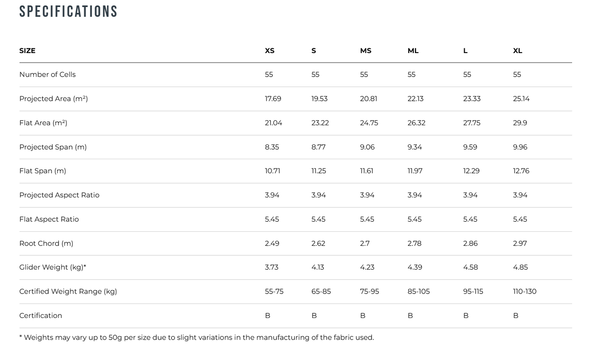Click the weight range 55-75
Viewport: 599px width, 364px height.
274,291
